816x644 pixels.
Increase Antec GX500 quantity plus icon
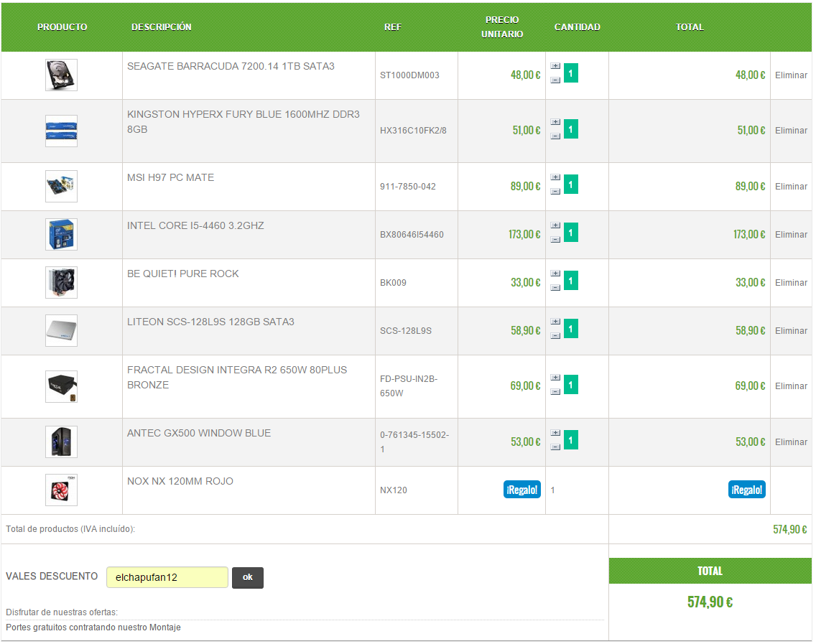coord(555,433)
